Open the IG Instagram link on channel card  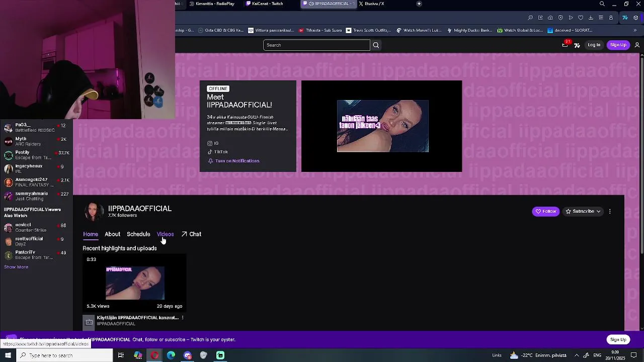[x=213, y=143]
